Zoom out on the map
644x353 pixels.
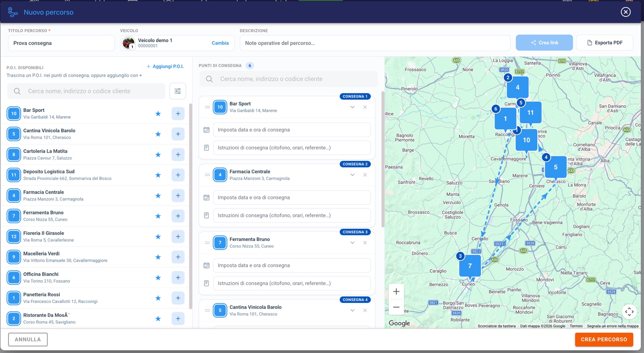click(x=396, y=307)
